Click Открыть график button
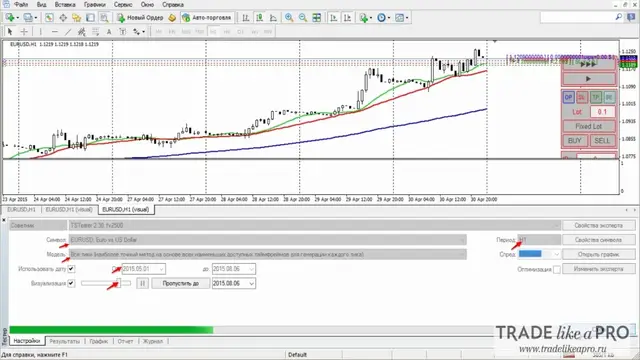Viewport: 640px width, 360px height. click(598, 254)
